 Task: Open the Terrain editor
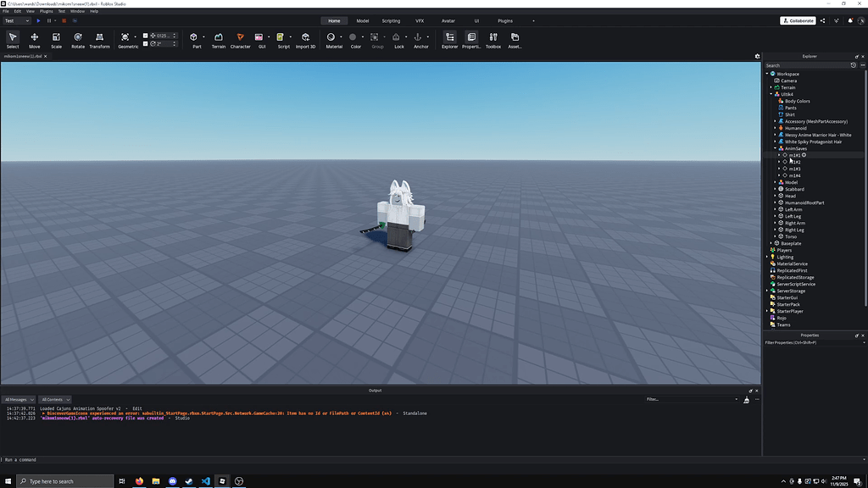[218, 37]
